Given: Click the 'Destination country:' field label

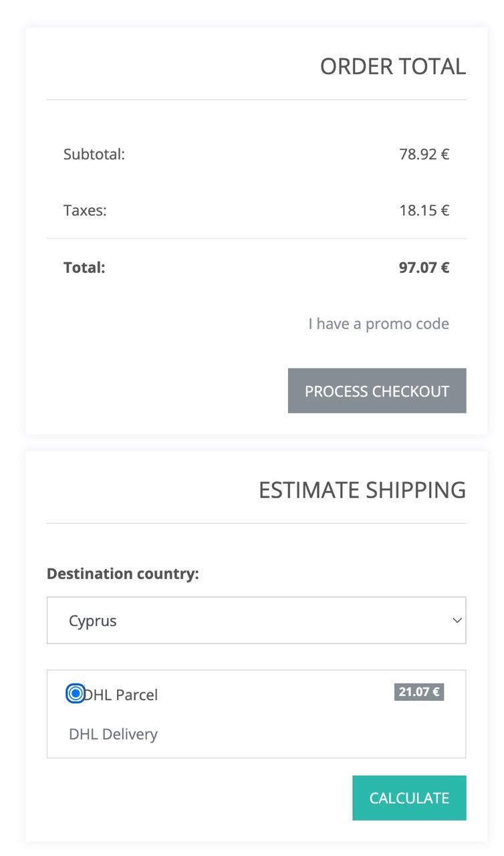Looking at the screenshot, I should click(123, 574).
